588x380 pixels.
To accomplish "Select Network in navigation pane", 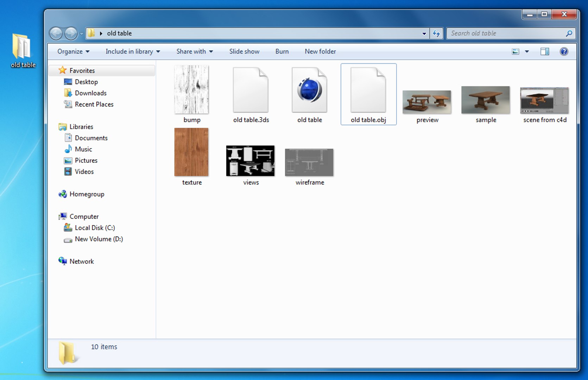I will coord(82,261).
